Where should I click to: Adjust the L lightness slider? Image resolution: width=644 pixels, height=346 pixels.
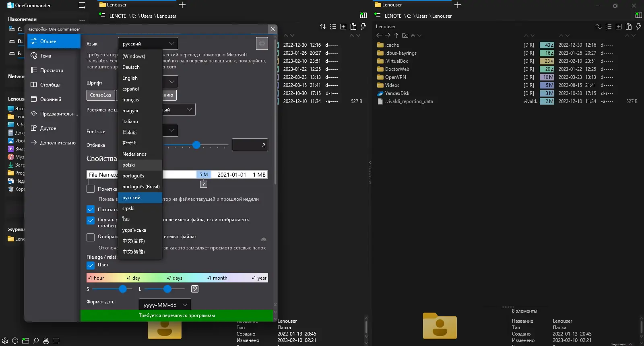click(165, 289)
